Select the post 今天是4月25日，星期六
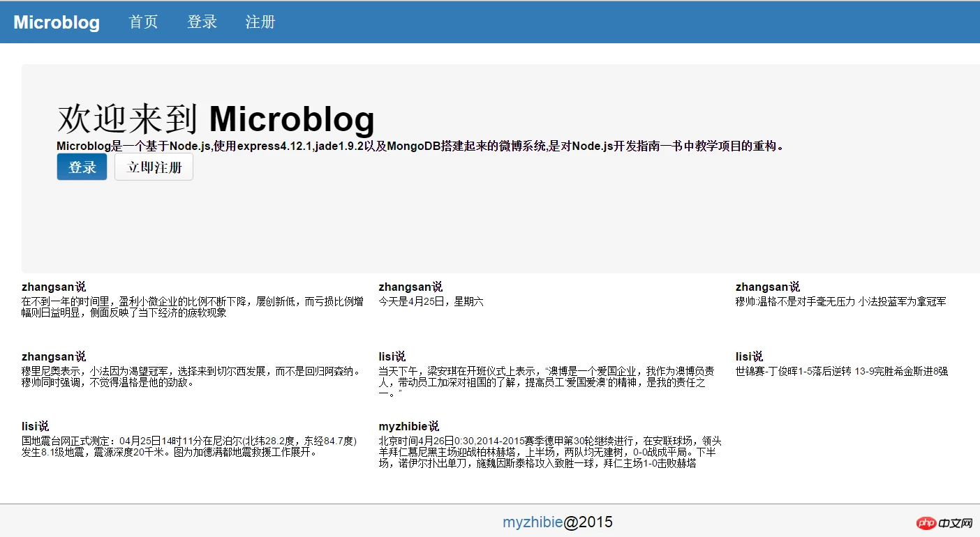This screenshot has height=537, width=980. (431, 301)
